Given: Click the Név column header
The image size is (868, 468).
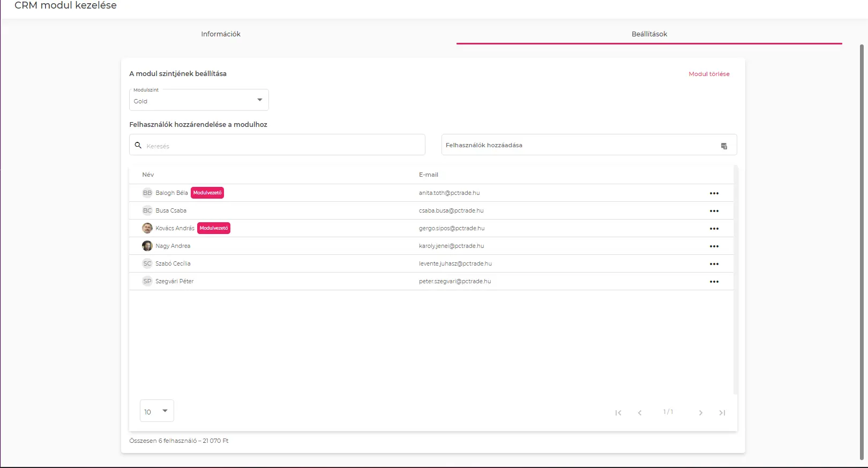Looking at the screenshot, I should tap(148, 175).
